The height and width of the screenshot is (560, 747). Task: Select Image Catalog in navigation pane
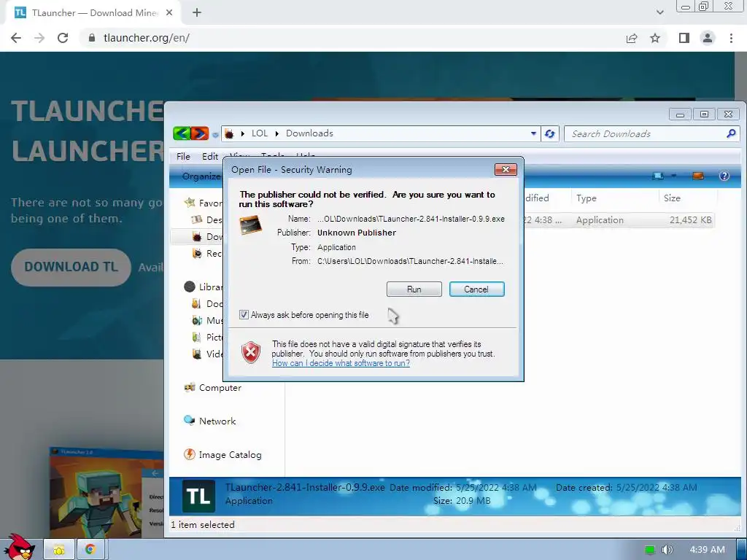pyautogui.click(x=223, y=455)
